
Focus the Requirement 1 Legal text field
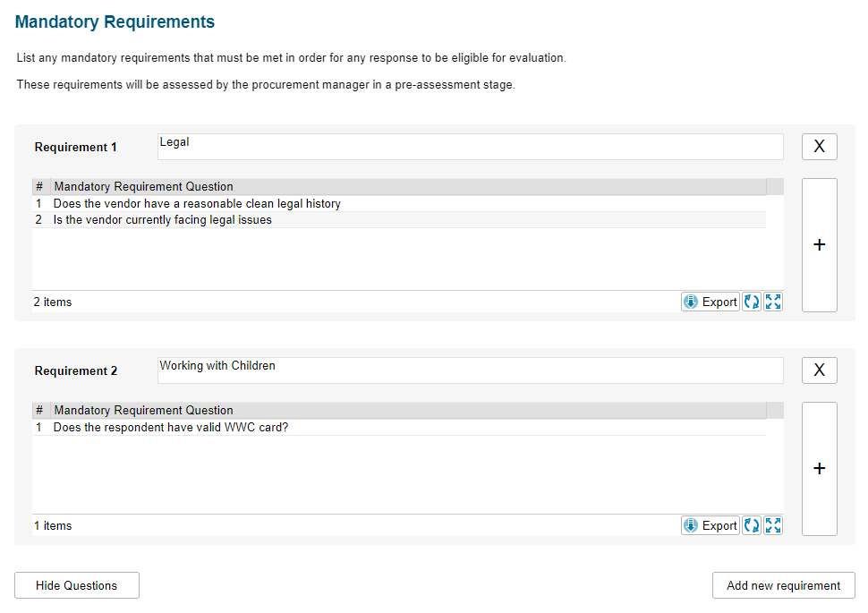click(471, 147)
